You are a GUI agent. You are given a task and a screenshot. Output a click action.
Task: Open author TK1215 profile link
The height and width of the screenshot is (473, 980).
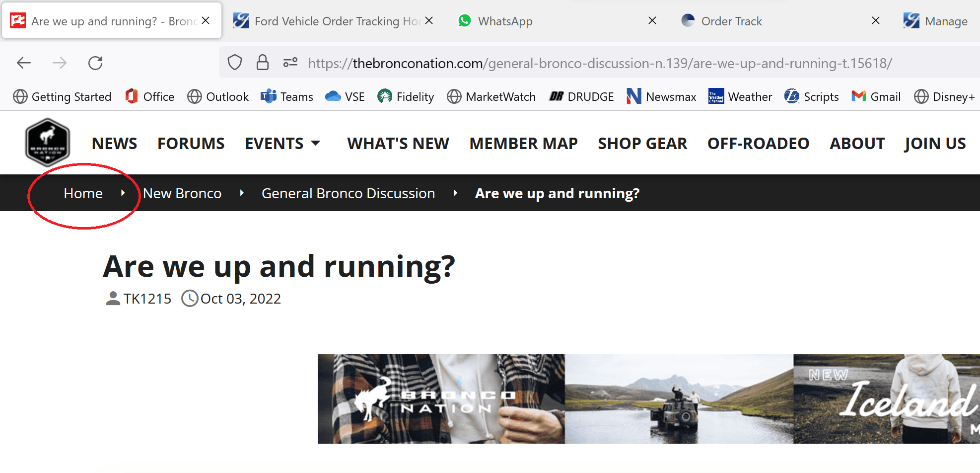coord(147,299)
